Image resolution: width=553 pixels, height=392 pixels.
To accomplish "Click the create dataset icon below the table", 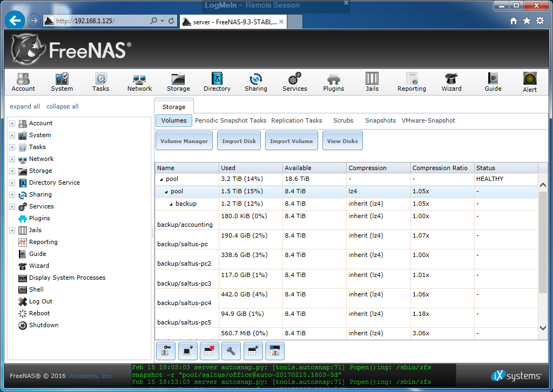I will (x=253, y=351).
